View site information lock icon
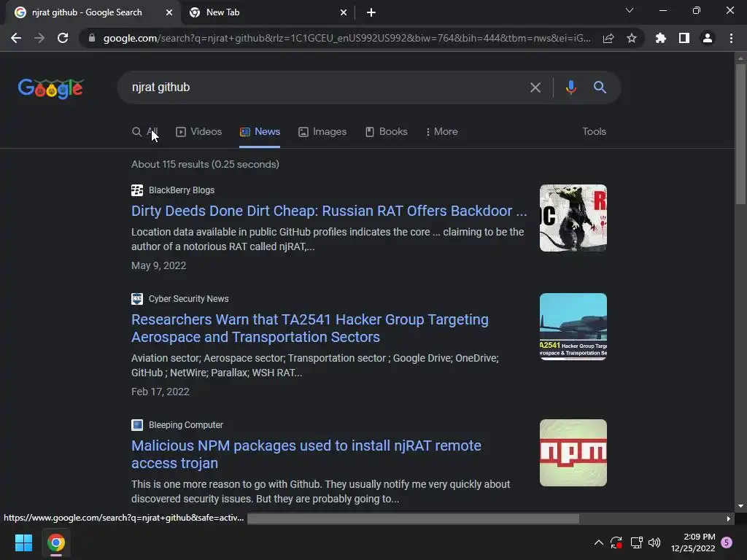Screen dimensions: 747x560 click(92, 38)
